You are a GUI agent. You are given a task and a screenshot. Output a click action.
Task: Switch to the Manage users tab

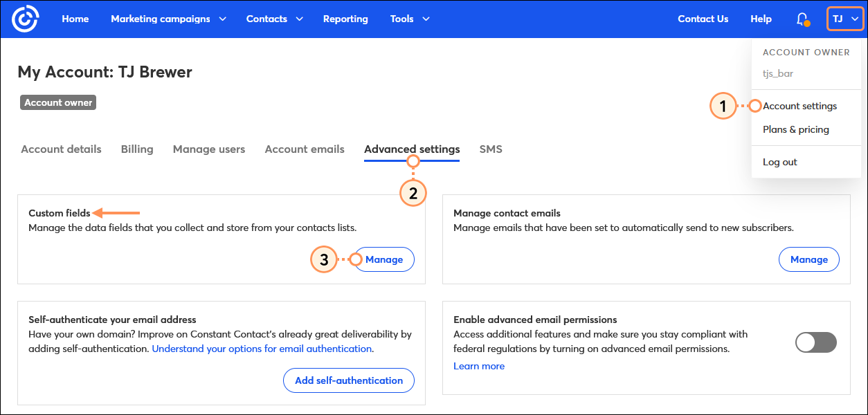[209, 149]
